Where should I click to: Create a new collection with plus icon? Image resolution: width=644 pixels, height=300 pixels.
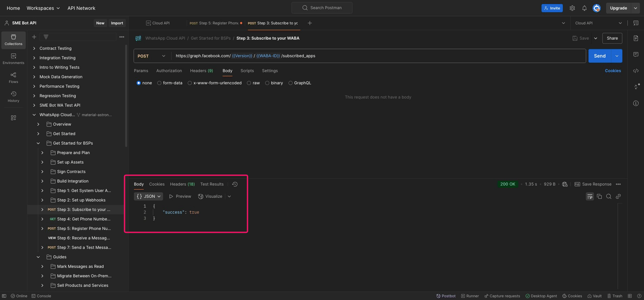[x=34, y=37]
